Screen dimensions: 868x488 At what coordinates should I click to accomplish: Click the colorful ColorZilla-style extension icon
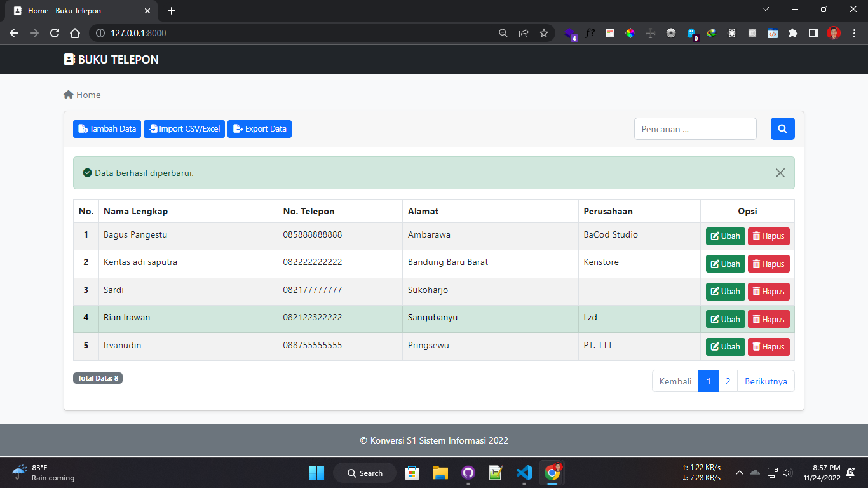click(630, 33)
